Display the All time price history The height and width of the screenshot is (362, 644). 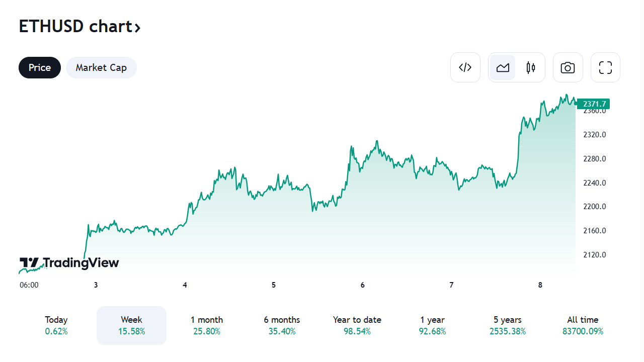click(x=583, y=325)
